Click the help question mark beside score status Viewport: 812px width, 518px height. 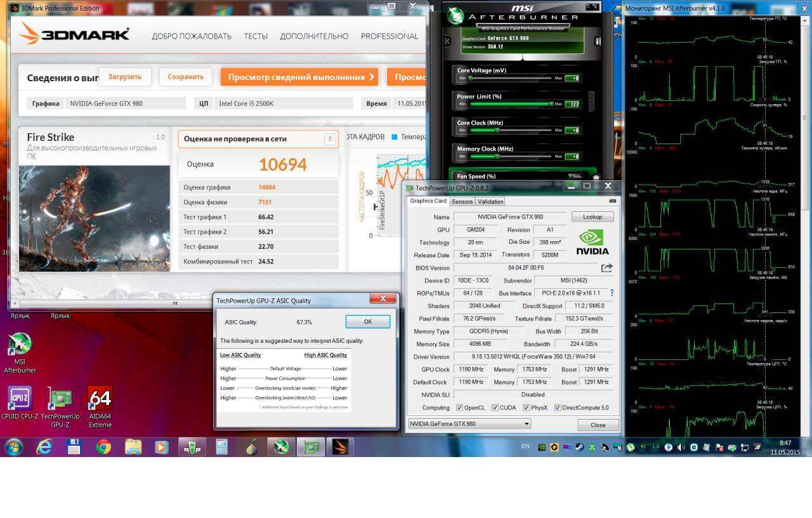(x=329, y=139)
